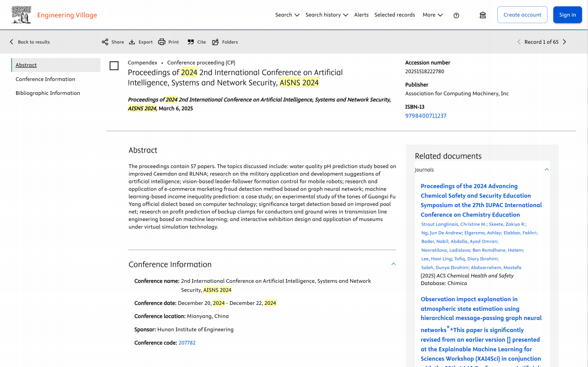Screen dimensions: 588x367
Task: Click author Abdoarrahem, Mostafa
Action: point(496,268)
